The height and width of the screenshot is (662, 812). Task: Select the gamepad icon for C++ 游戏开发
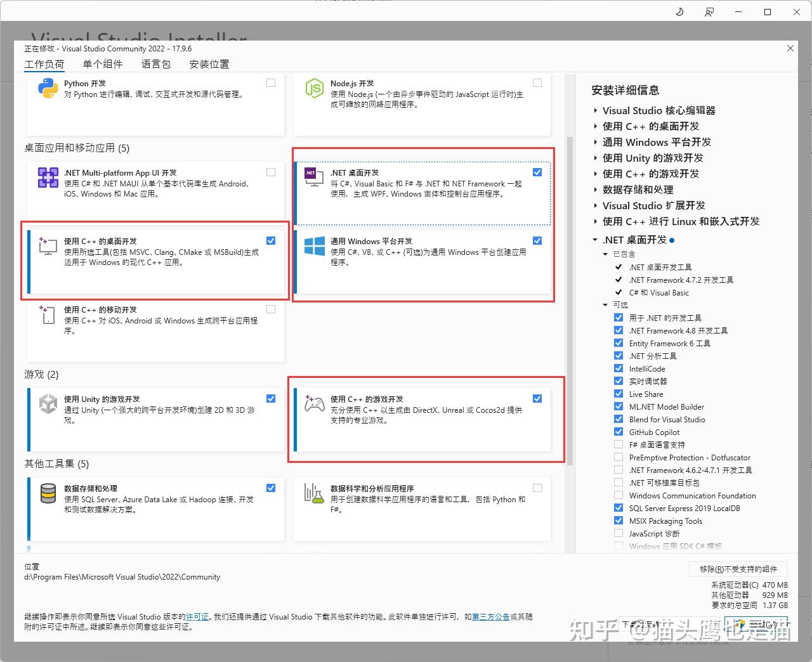pyautogui.click(x=314, y=404)
